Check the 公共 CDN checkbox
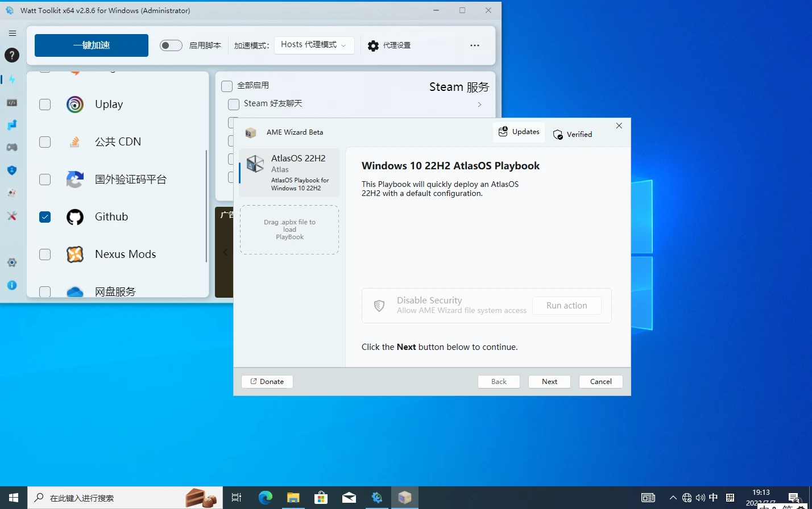The height and width of the screenshot is (509, 812). click(x=45, y=142)
